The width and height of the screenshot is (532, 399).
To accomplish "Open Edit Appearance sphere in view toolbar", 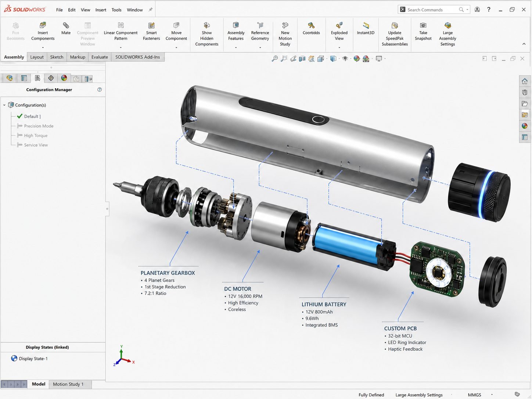I will coord(356,58).
